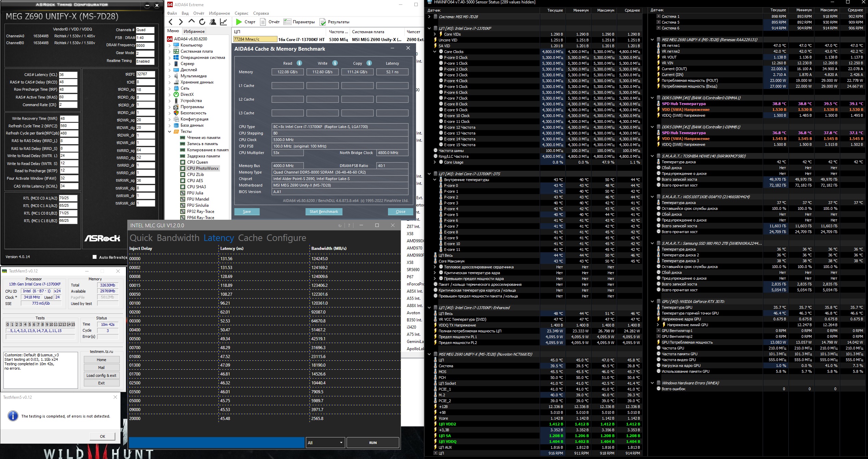Click Load config & exit button

(x=101, y=375)
